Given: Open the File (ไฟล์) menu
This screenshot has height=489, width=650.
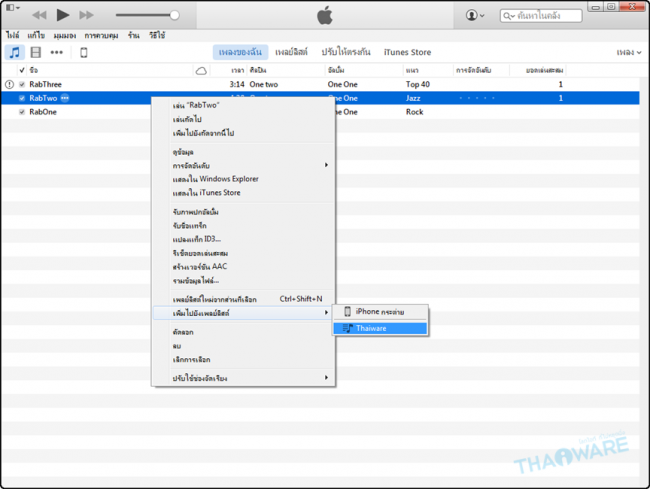Looking at the screenshot, I should [12, 36].
